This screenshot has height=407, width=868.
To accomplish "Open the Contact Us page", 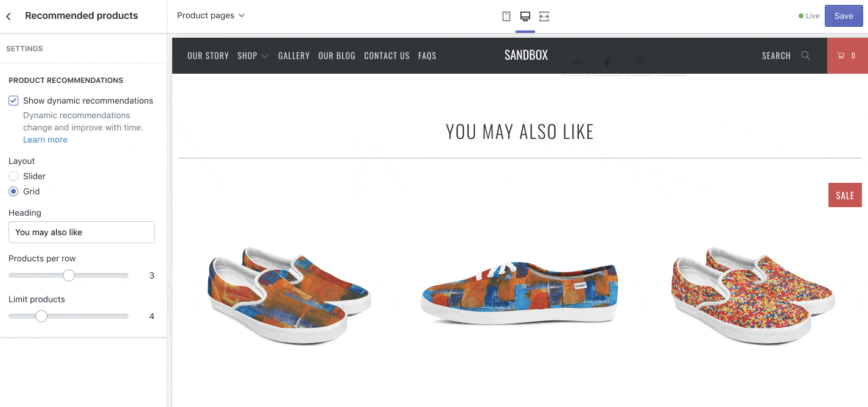I will click(x=387, y=55).
